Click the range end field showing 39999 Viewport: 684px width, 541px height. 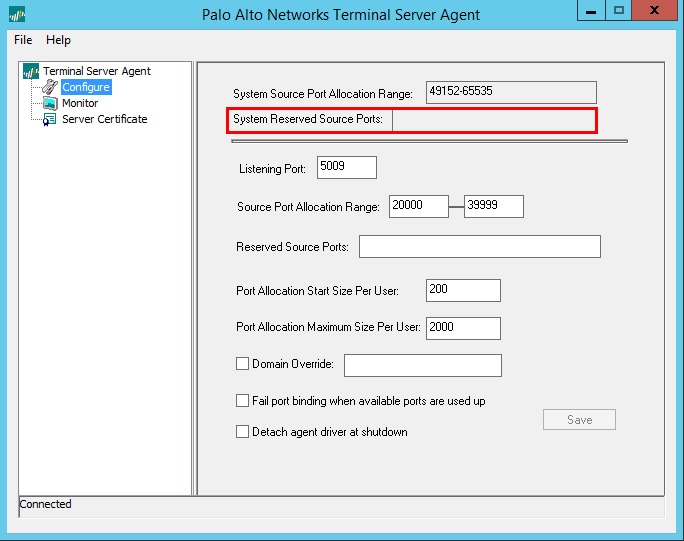[494, 206]
